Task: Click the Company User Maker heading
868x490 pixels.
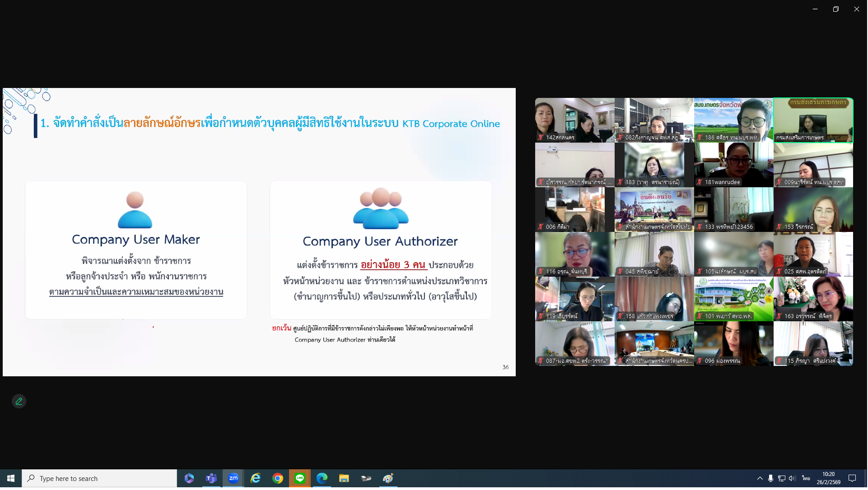Action: coord(136,240)
